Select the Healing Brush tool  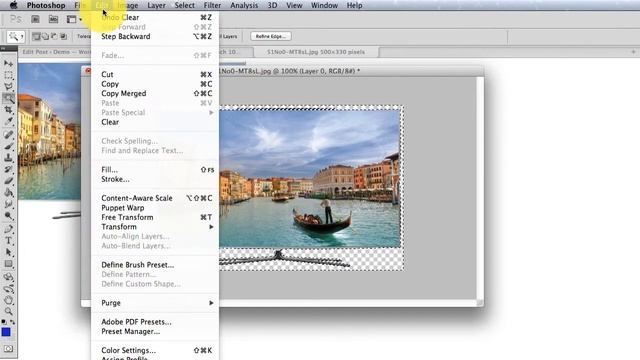point(9,135)
